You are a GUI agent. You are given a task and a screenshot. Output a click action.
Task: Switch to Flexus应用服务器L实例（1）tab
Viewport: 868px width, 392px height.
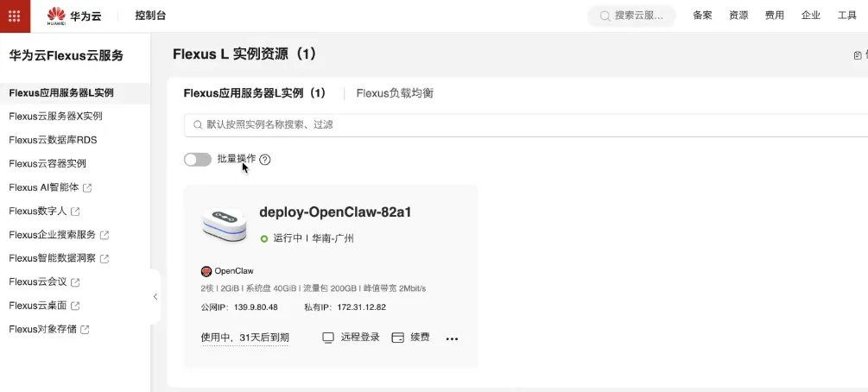tap(255, 93)
